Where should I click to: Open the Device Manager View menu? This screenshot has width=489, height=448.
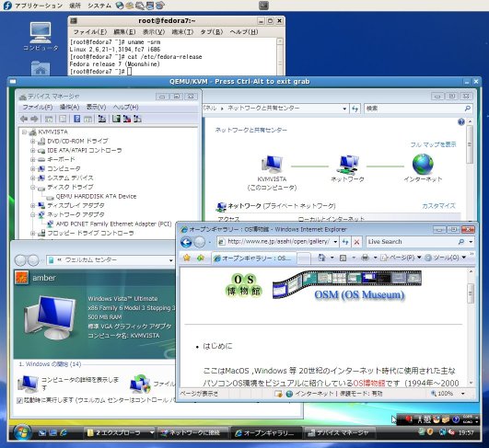coord(96,107)
